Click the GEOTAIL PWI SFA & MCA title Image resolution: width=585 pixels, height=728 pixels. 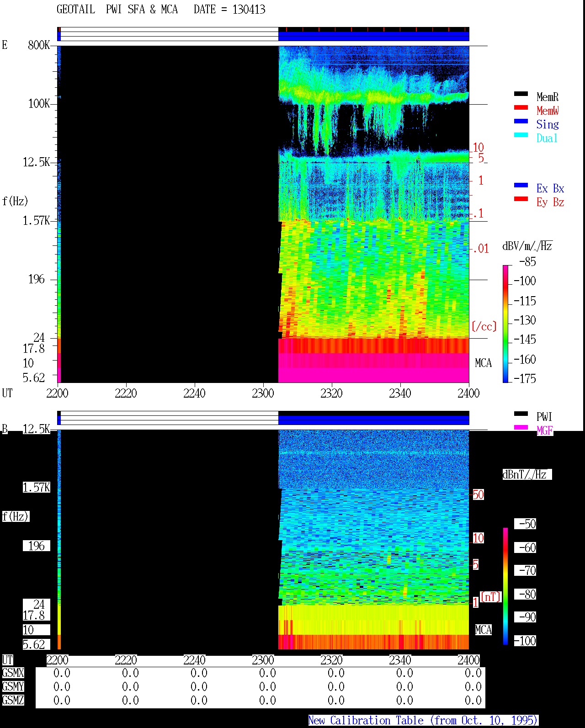click(x=161, y=10)
